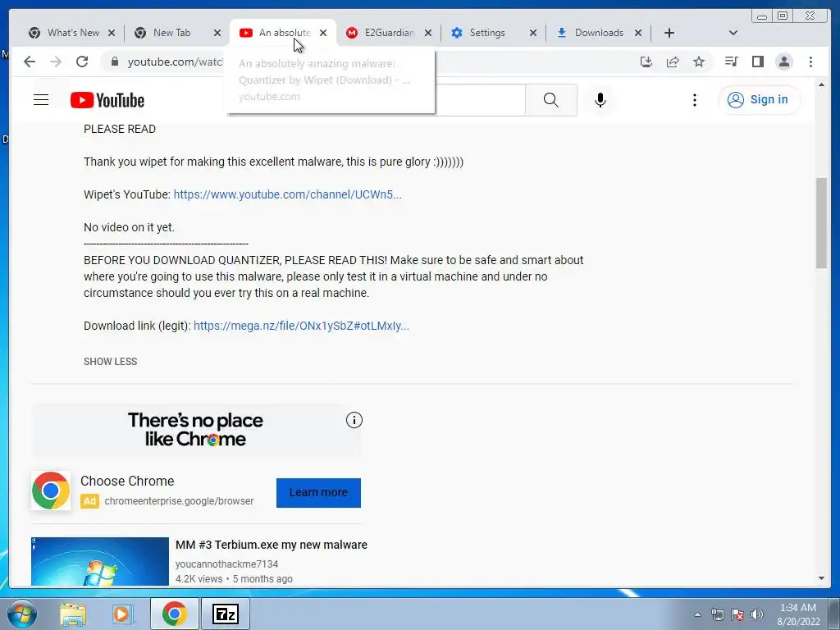This screenshot has height=630, width=840.
Task: Go to YouTube home via logo
Action: 107,100
